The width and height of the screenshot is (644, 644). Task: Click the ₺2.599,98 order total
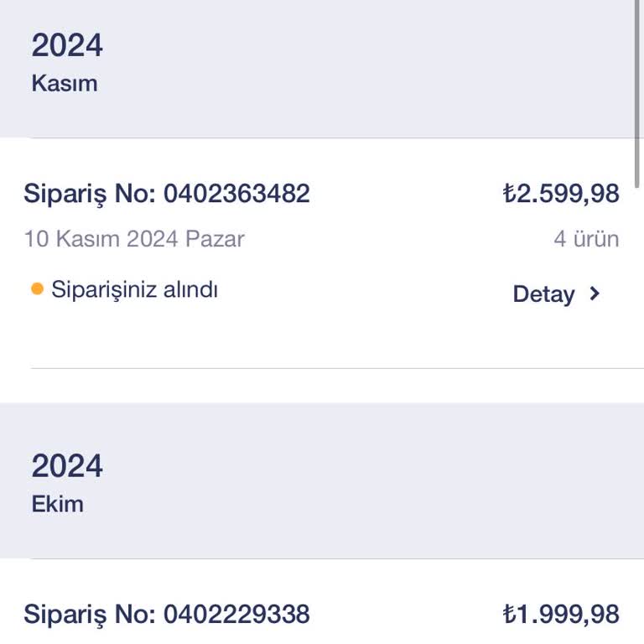pos(561,194)
